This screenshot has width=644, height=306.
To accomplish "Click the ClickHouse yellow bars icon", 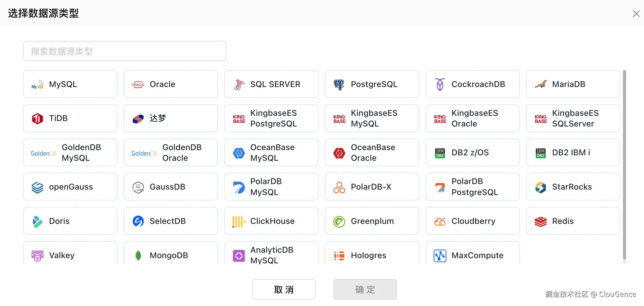I will 239,222.
